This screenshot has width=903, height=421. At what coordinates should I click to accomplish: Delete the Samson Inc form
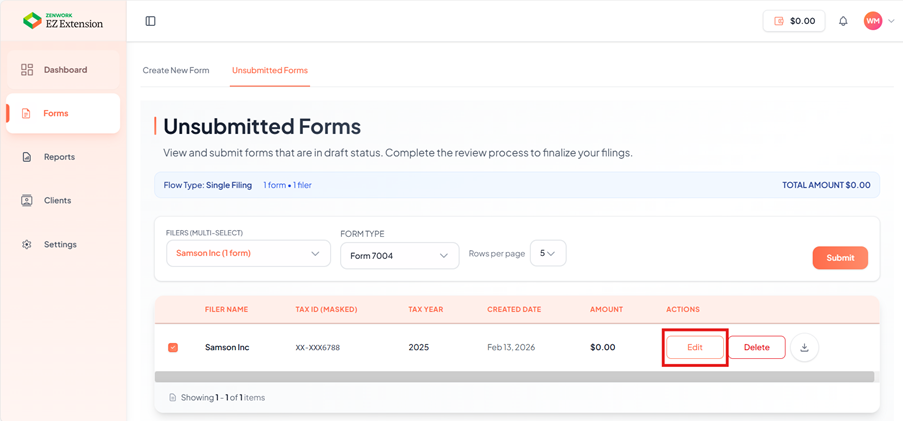tap(756, 348)
